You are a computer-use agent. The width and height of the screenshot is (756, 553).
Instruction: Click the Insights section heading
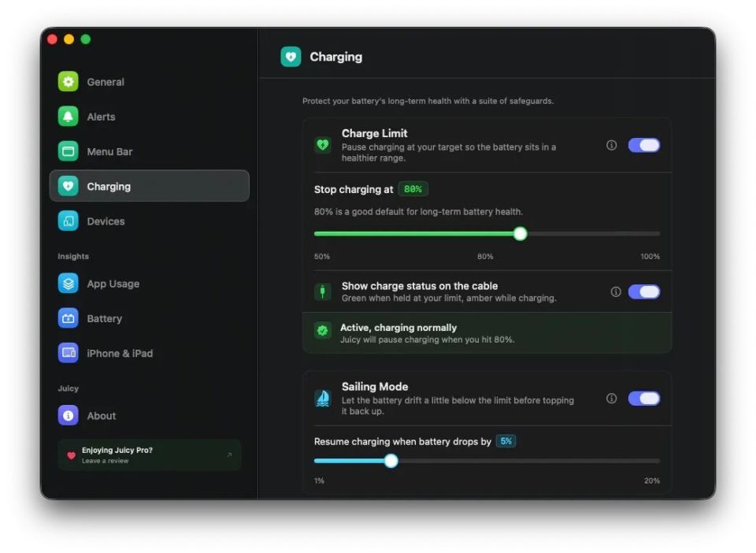73,256
